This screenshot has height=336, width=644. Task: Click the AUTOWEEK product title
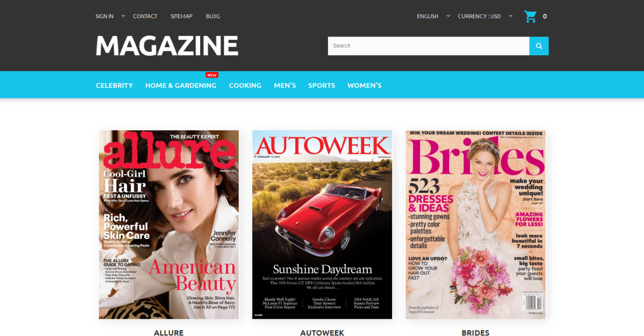(x=322, y=333)
